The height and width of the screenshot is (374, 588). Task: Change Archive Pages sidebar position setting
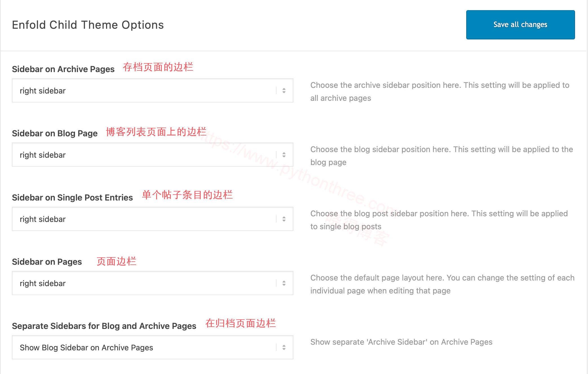152,90
